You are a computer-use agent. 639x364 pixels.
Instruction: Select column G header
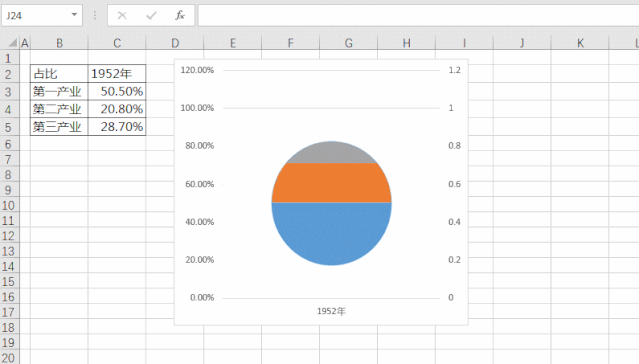(348, 43)
